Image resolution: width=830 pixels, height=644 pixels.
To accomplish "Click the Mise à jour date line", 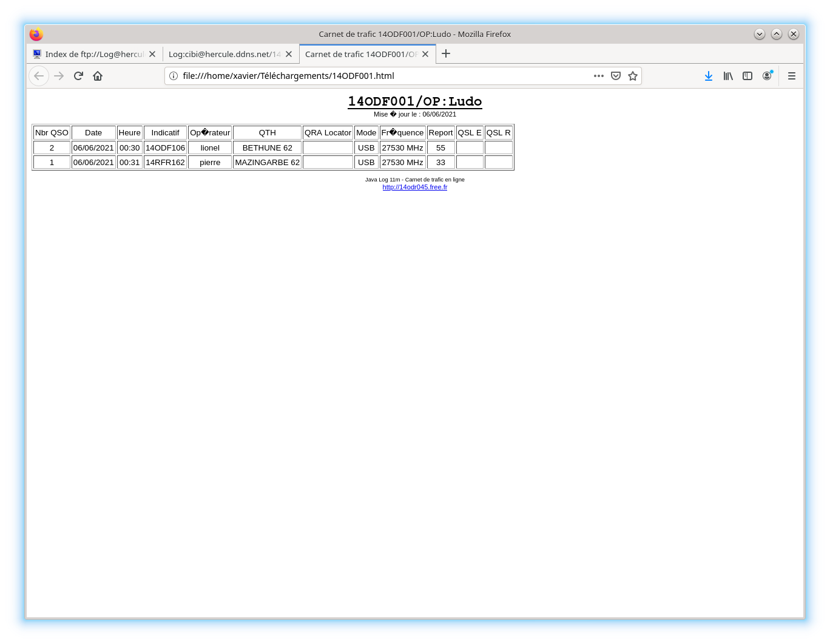I will coord(415,114).
